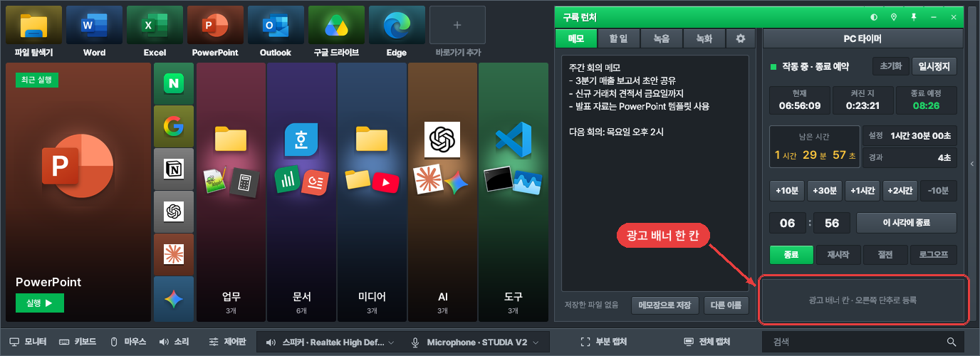Add ten minutes with +10분
Viewport: 980px width, 356px height.
pyautogui.click(x=786, y=191)
